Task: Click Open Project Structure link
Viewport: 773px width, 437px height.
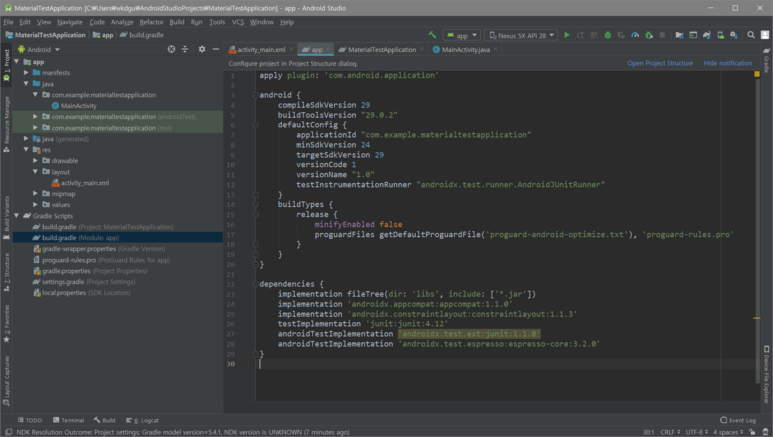Action: (660, 63)
